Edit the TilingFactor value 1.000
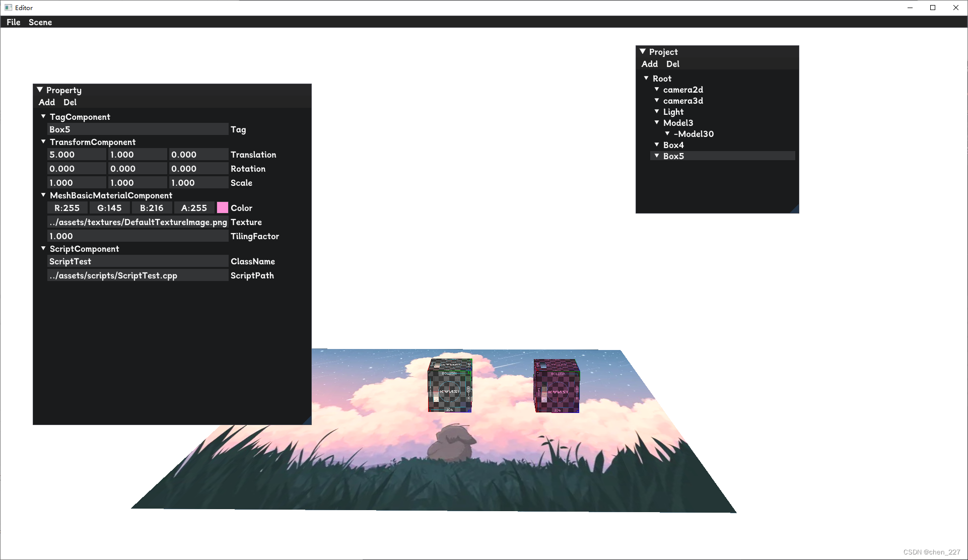This screenshot has width=968, height=560. pos(137,236)
